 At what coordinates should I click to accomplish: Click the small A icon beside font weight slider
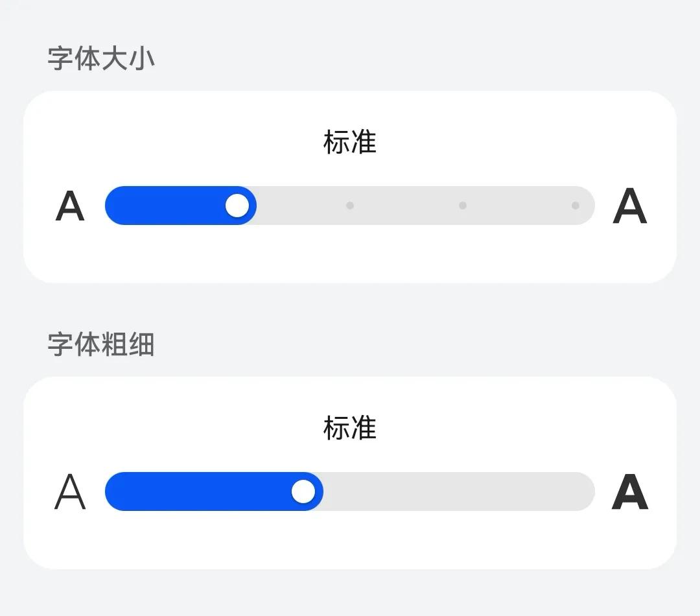70,492
